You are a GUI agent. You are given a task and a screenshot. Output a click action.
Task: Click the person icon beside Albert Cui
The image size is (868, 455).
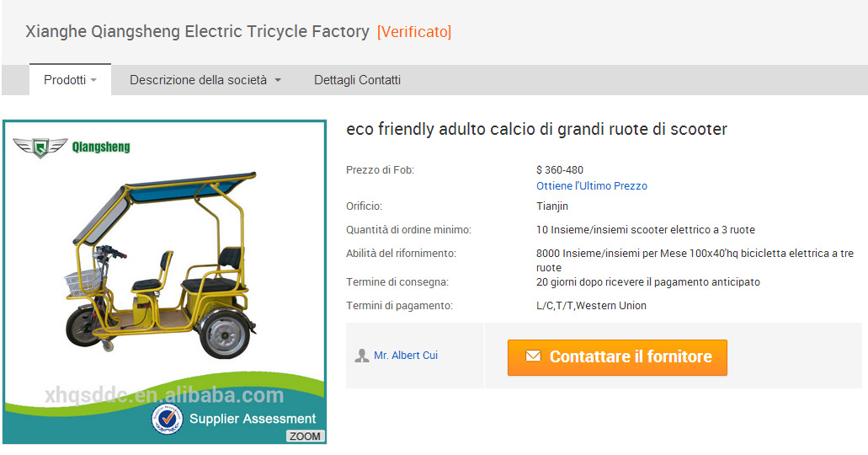click(x=362, y=356)
